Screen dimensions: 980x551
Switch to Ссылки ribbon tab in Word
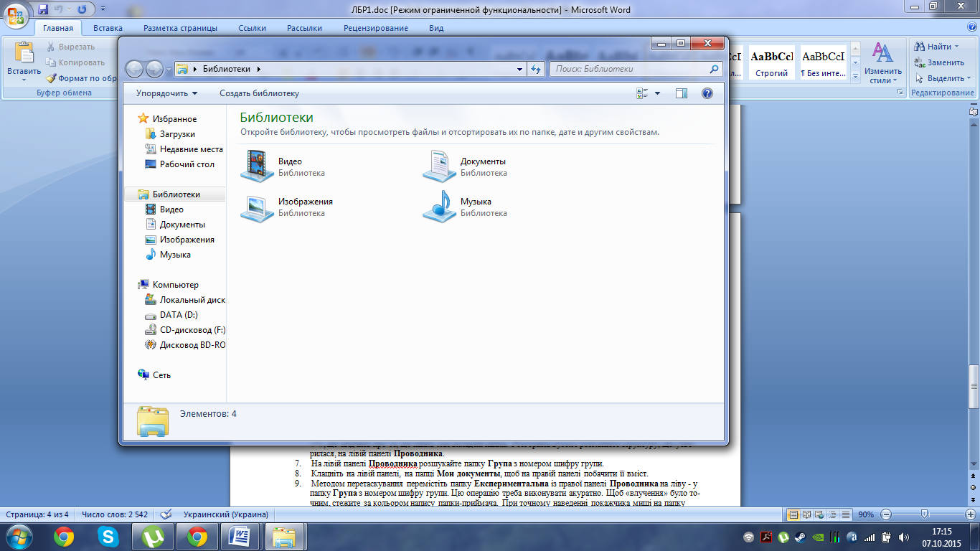pyautogui.click(x=252, y=28)
